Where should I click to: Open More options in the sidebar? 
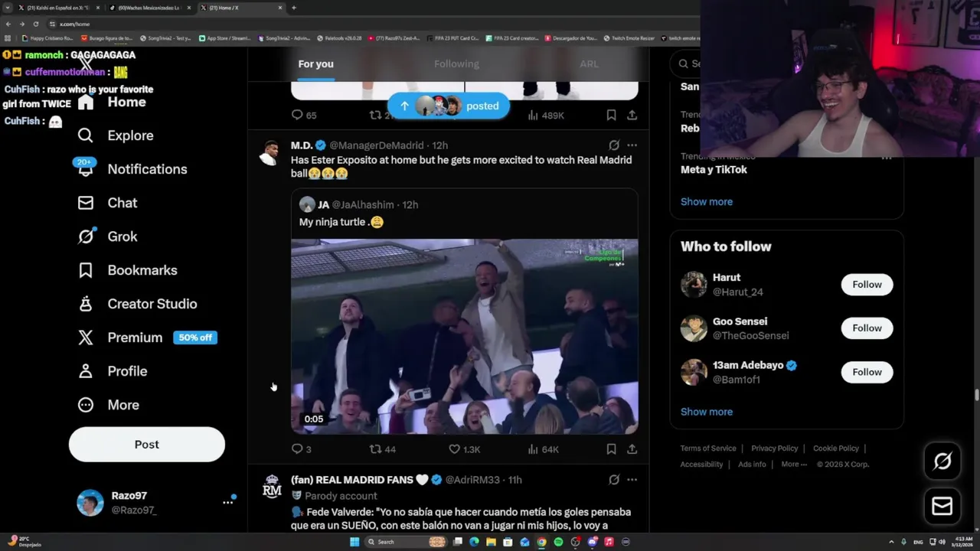108,405
